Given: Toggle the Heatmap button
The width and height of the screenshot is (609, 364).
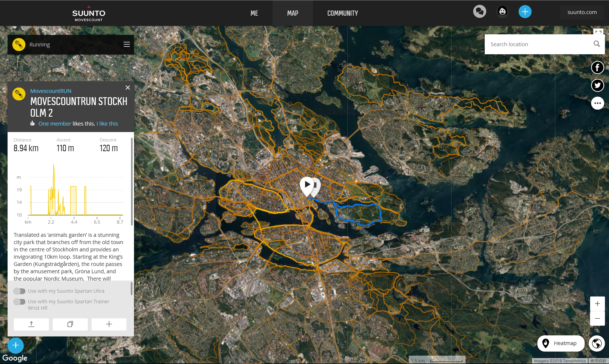Looking at the screenshot, I should click(561, 343).
